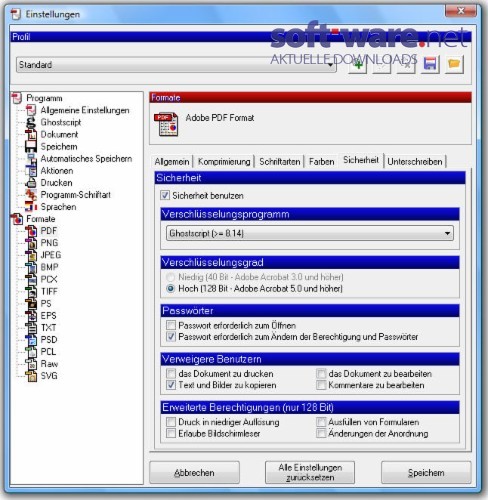Expand the Ghostscript (>= 8.14) dropdown

(x=310, y=233)
